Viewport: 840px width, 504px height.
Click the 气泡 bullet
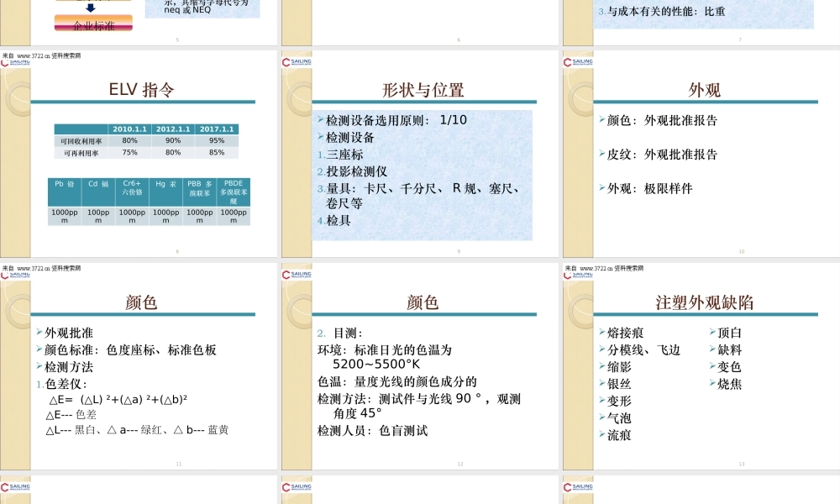pos(615,418)
